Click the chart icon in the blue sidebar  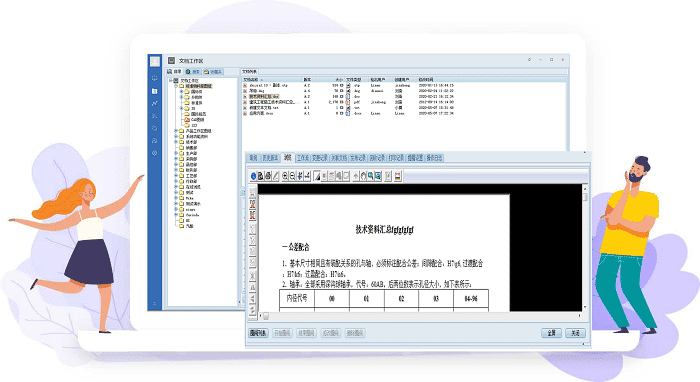coord(154,103)
